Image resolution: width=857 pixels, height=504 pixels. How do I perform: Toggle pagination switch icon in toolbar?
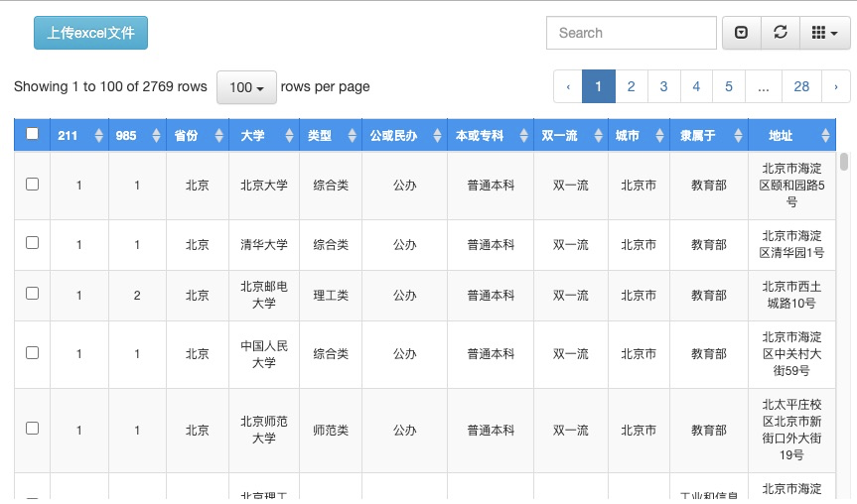[x=741, y=33]
